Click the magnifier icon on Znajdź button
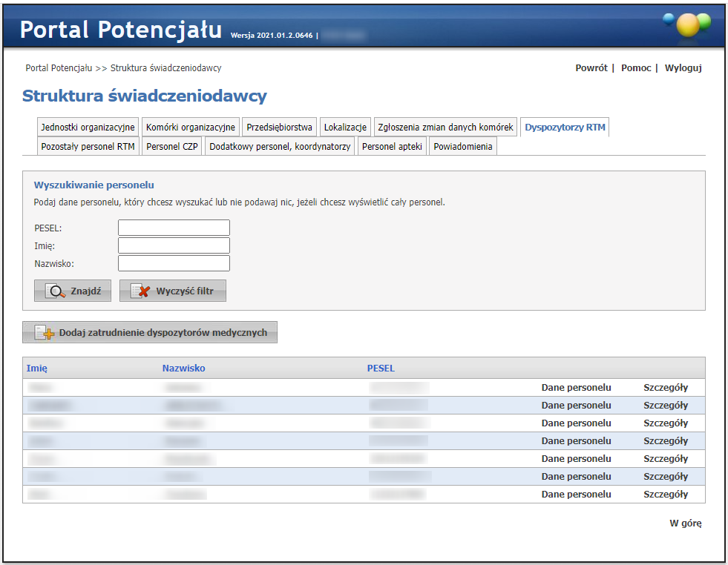 coord(55,291)
